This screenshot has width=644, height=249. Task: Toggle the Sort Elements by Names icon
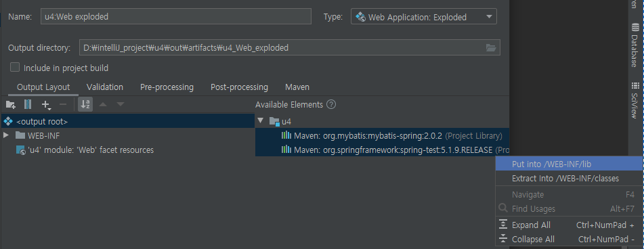coord(85,105)
